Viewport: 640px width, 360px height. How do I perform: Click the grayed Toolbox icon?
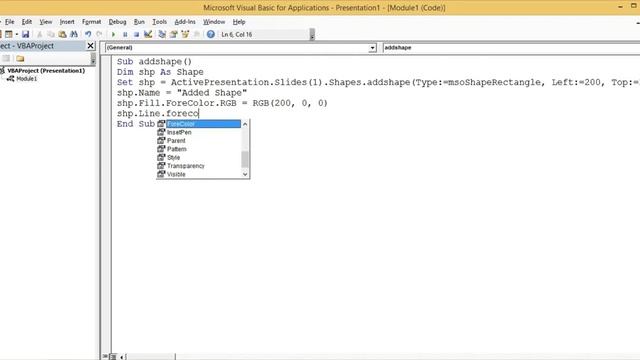tap(197, 34)
